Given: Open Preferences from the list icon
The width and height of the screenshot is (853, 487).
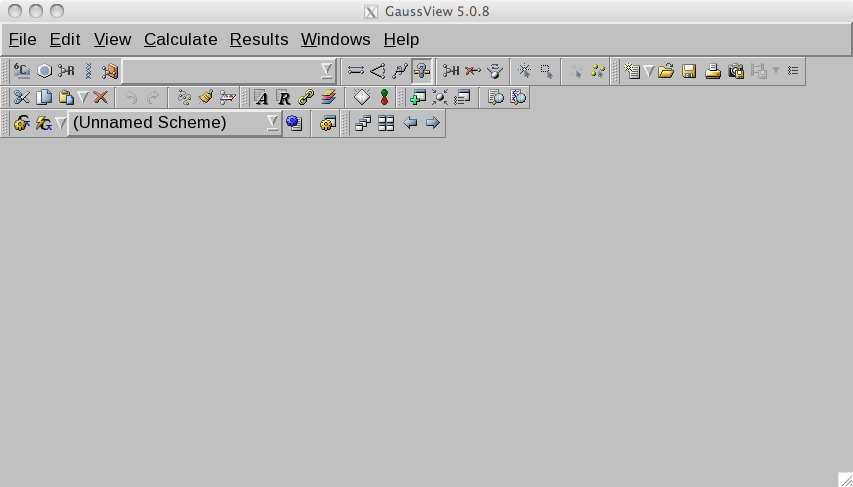Looking at the screenshot, I should coord(793,71).
